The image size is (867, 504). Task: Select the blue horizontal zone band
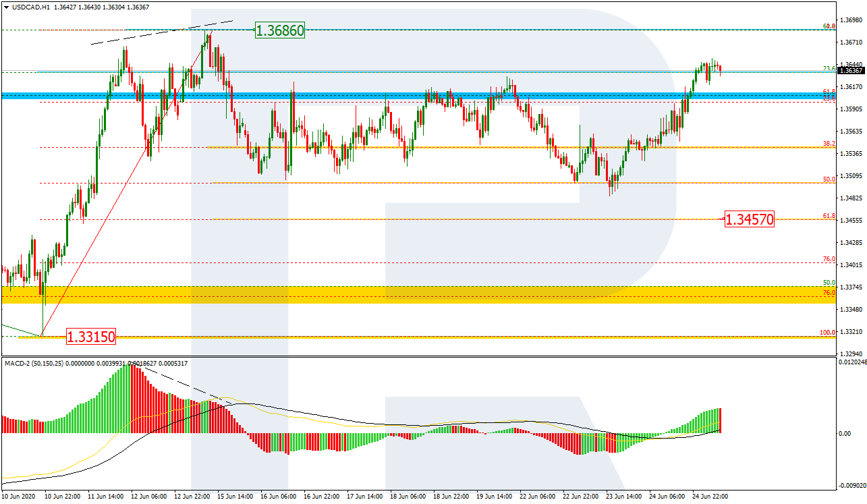pos(418,96)
